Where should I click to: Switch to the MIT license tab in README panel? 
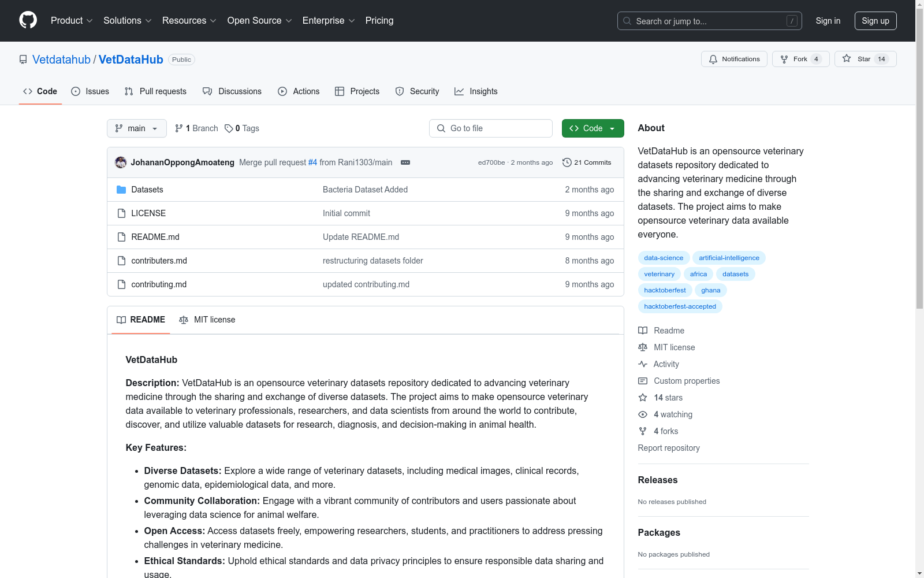(x=207, y=320)
